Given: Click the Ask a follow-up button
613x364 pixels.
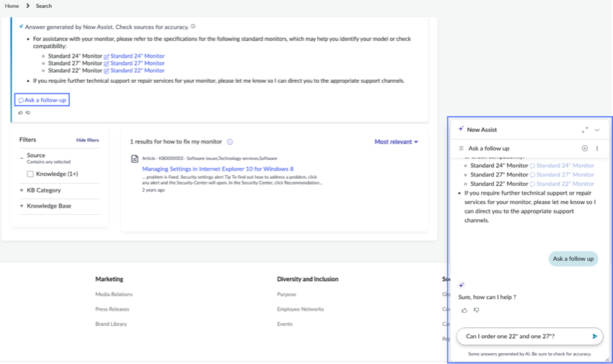Looking at the screenshot, I should (x=43, y=100).
